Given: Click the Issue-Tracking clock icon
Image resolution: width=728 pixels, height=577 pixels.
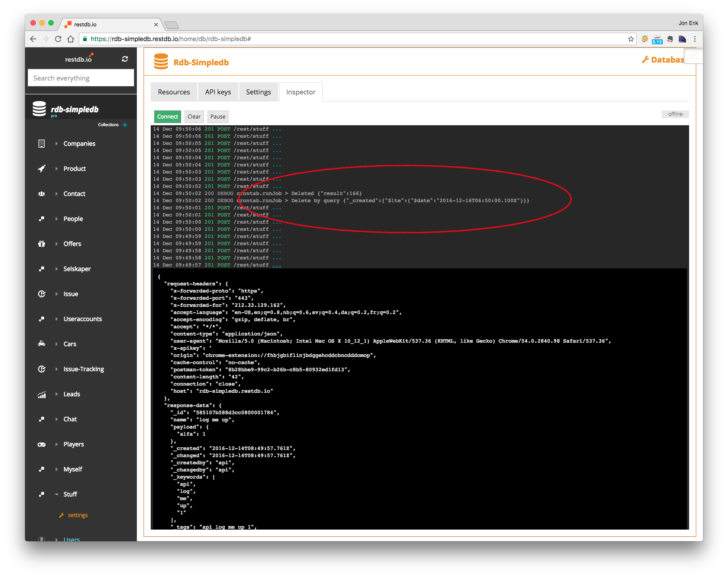Looking at the screenshot, I should 42,369.
